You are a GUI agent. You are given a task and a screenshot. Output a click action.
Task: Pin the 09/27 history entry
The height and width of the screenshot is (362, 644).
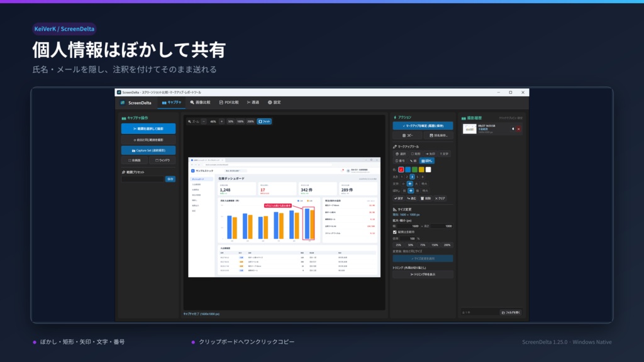coord(513,129)
